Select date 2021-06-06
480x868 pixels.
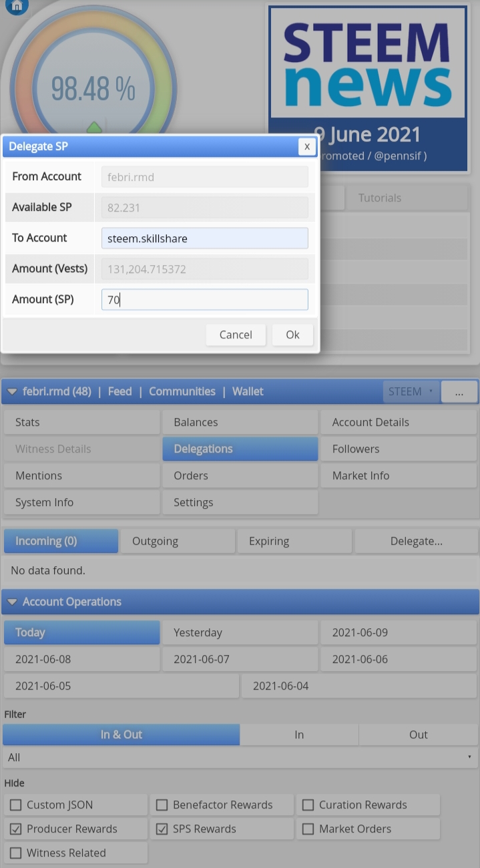click(399, 659)
